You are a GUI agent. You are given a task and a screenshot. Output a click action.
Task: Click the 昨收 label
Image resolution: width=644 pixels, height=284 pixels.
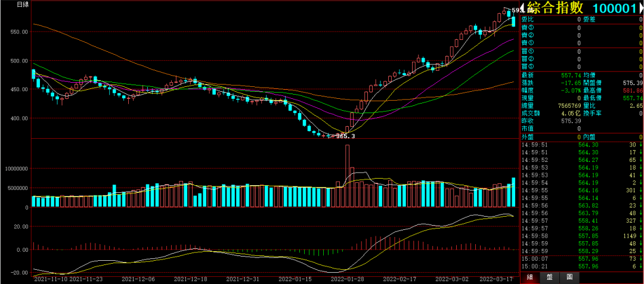pos(527,121)
